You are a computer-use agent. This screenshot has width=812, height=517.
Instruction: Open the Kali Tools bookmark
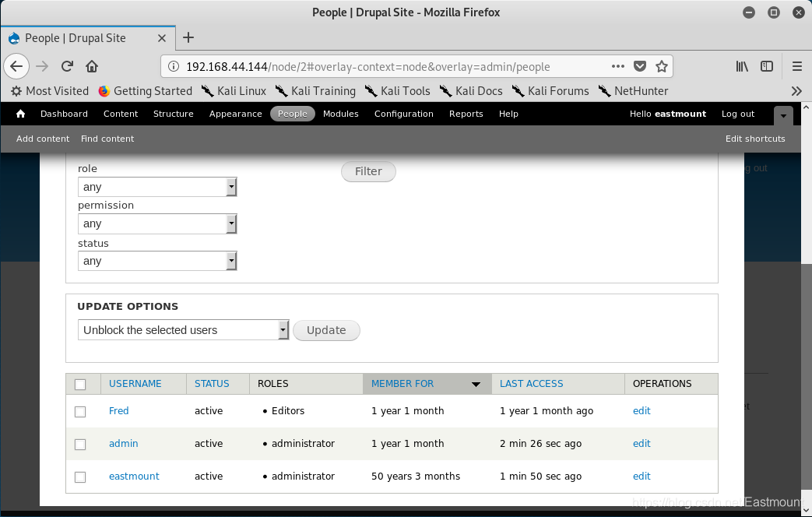tap(397, 91)
